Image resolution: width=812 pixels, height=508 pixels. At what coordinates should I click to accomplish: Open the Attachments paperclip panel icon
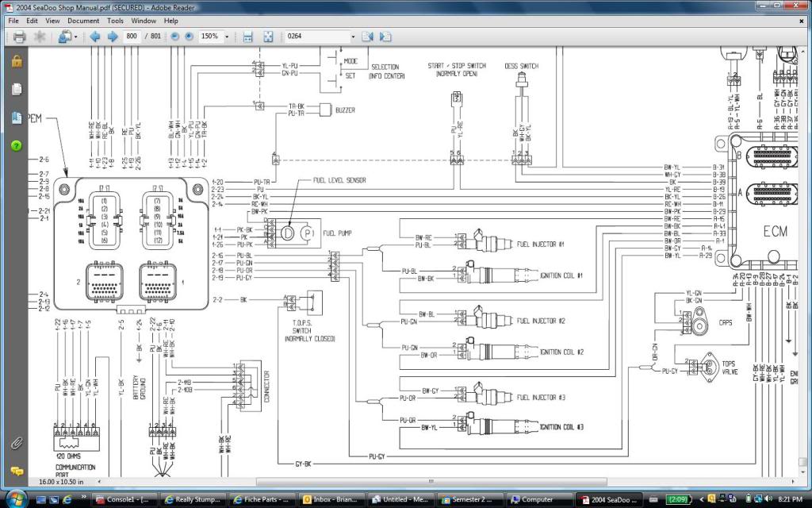[x=17, y=443]
